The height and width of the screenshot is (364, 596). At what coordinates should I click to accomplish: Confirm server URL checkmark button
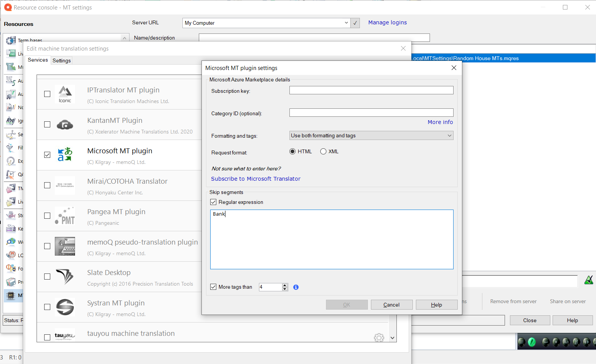(x=355, y=23)
